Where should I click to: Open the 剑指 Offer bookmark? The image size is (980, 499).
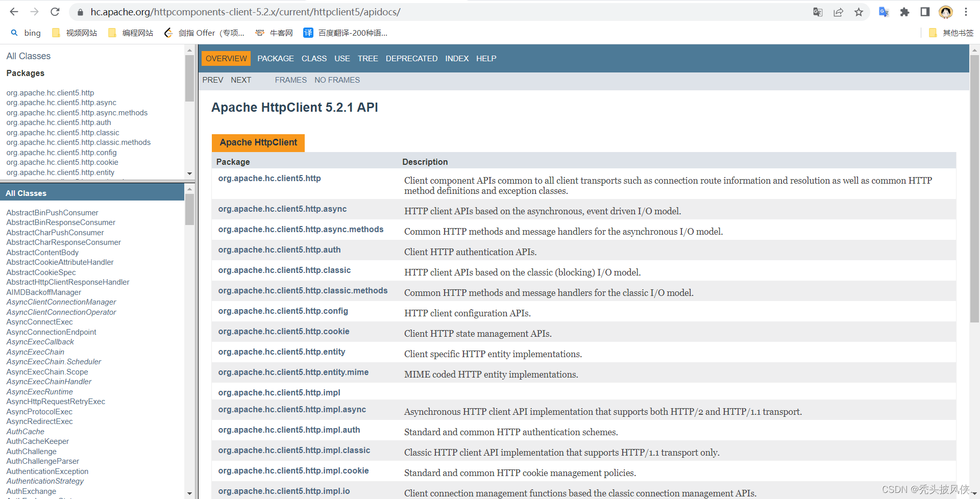pos(204,33)
